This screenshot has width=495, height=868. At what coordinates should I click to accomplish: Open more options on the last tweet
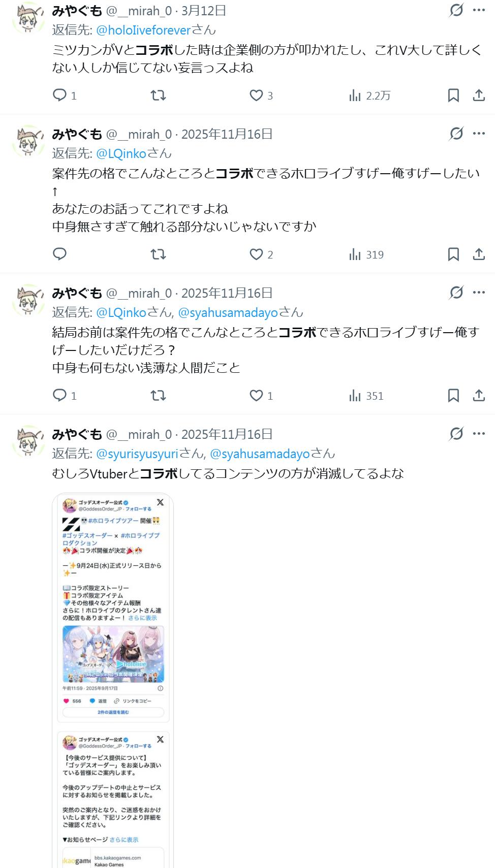[479, 433]
